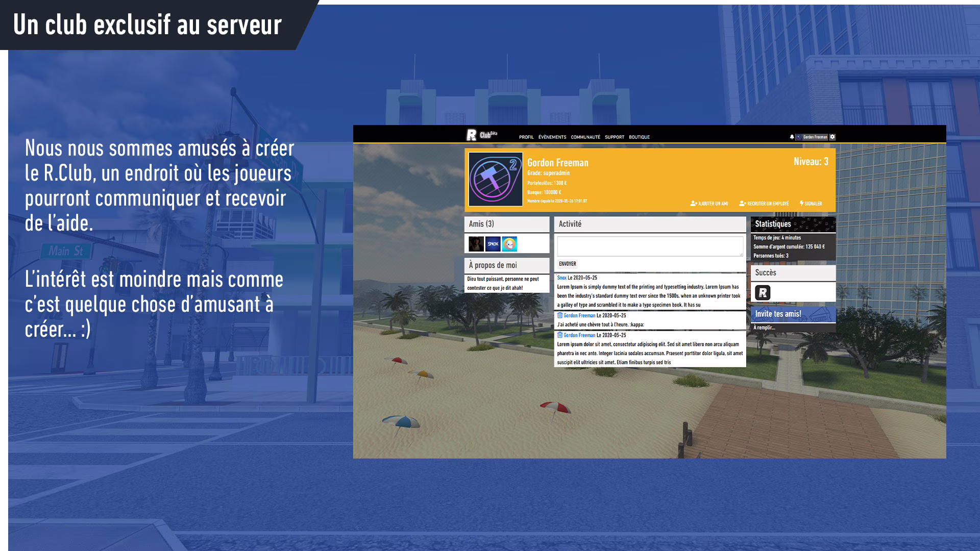980x551 pixels.
Task: Click the Activité panel header
Action: point(650,224)
